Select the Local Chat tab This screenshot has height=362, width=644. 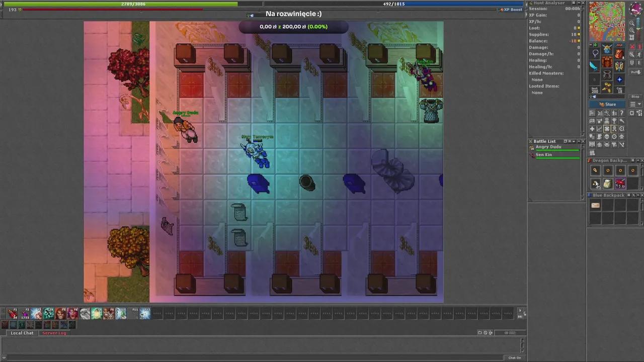[22, 333]
